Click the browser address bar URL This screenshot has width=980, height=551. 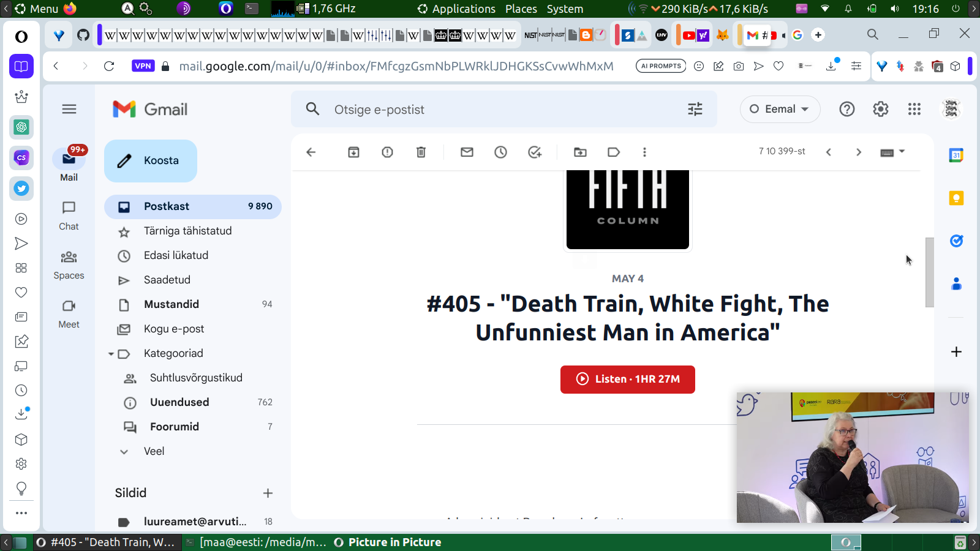click(x=396, y=66)
